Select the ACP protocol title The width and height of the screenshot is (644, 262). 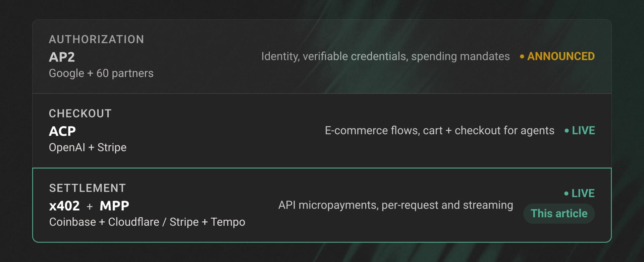tap(62, 131)
